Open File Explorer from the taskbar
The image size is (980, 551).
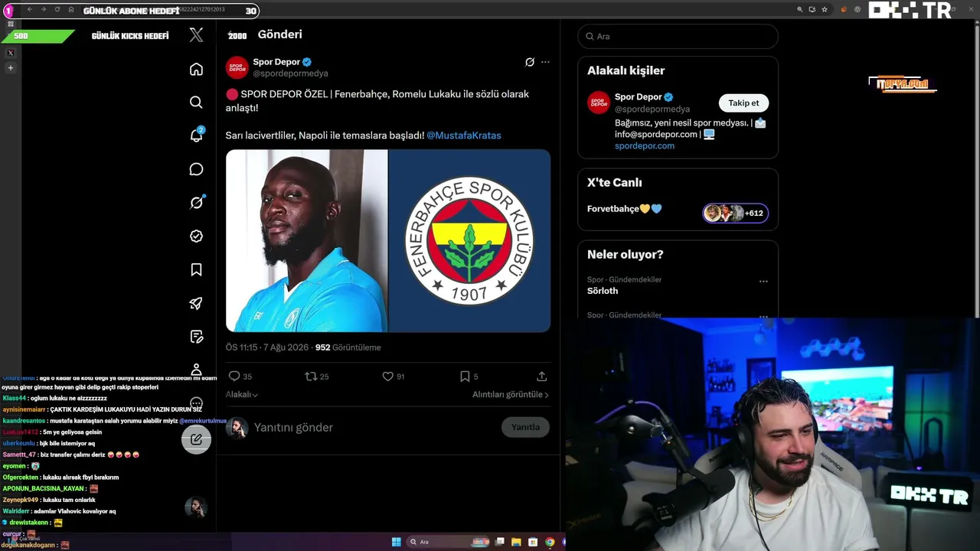tap(517, 542)
